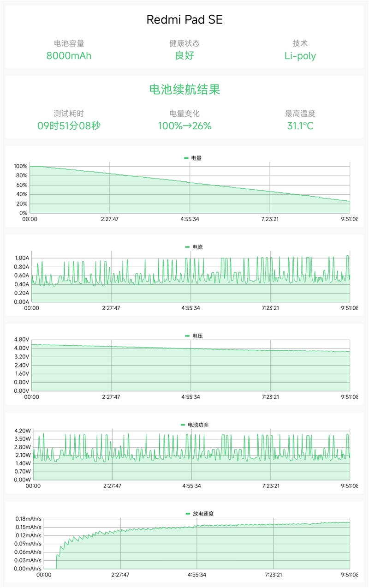
Task: Toggle the 电压 legend marker
Action: click(187, 336)
